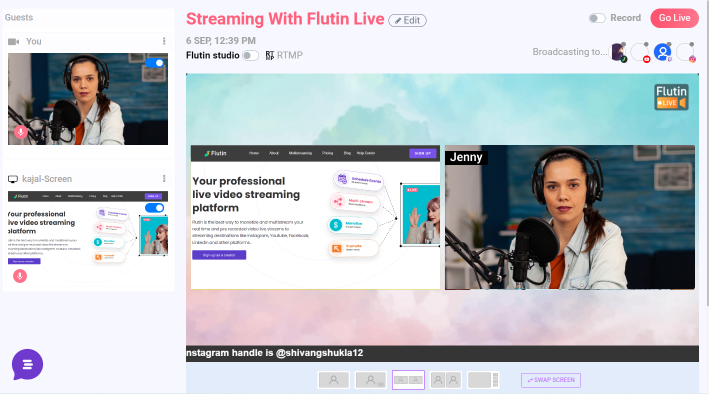Switch the Flutin studio / RTMP toggle
Image resolution: width=709 pixels, height=394 pixels.
tap(251, 55)
